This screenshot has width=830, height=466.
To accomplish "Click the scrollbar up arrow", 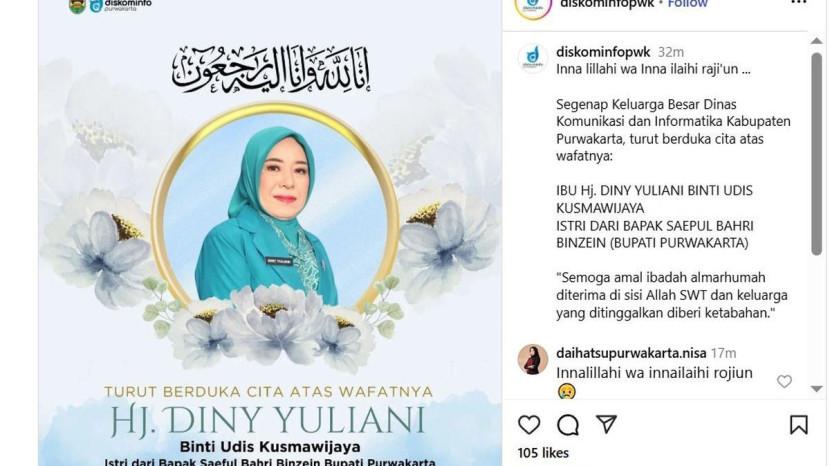I will 816,40.
